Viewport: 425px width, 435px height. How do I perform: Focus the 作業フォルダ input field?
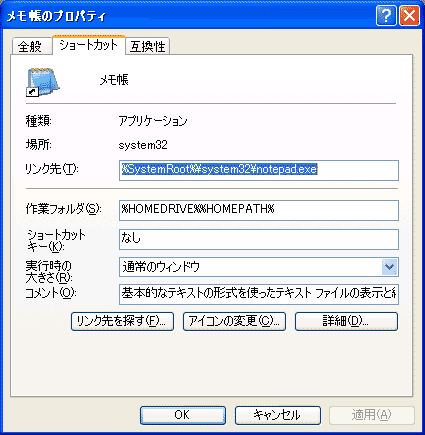point(259,210)
